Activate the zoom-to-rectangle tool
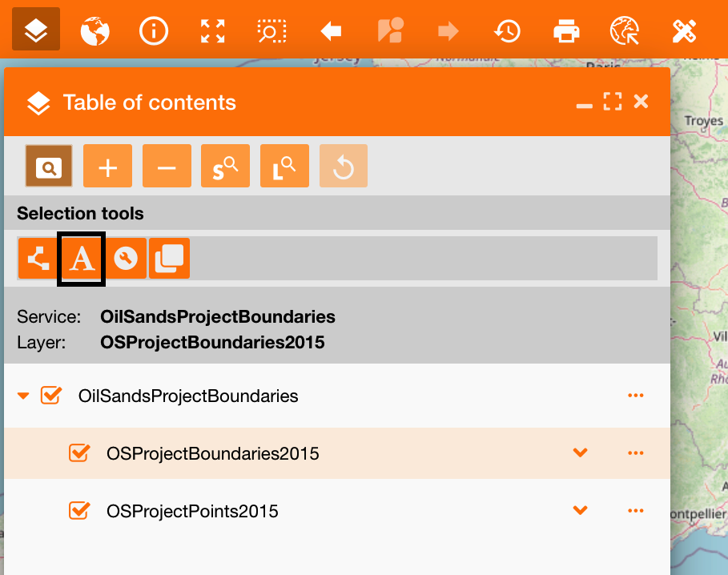This screenshot has width=728, height=575. (272, 31)
